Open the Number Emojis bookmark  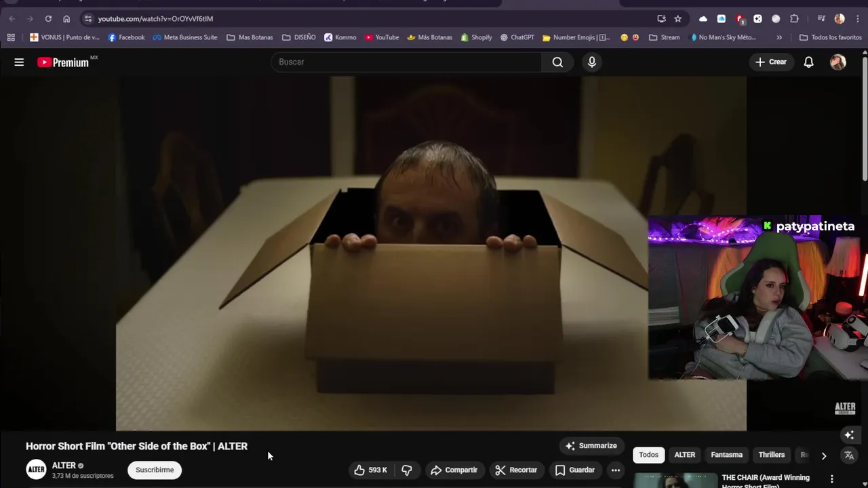pyautogui.click(x=576, y=37)
